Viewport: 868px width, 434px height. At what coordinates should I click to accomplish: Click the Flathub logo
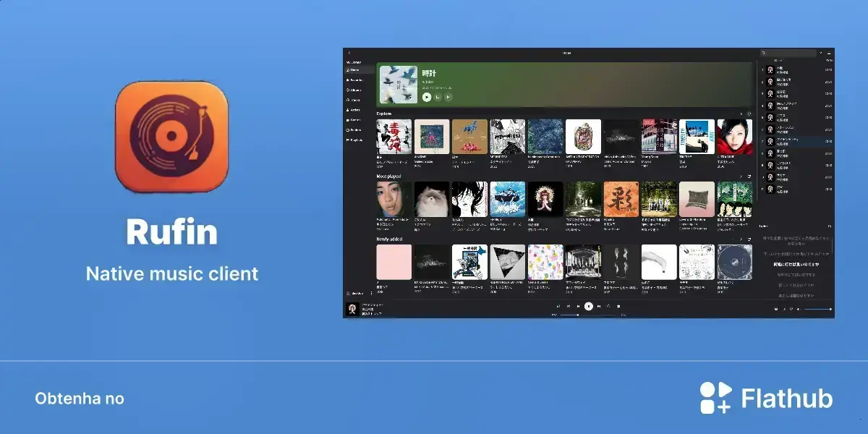coord(766,398)
